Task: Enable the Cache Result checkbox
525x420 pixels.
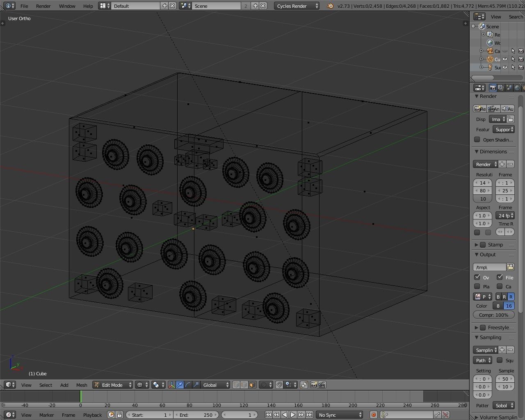Action: pyautogui.click(x=500, y=286)
